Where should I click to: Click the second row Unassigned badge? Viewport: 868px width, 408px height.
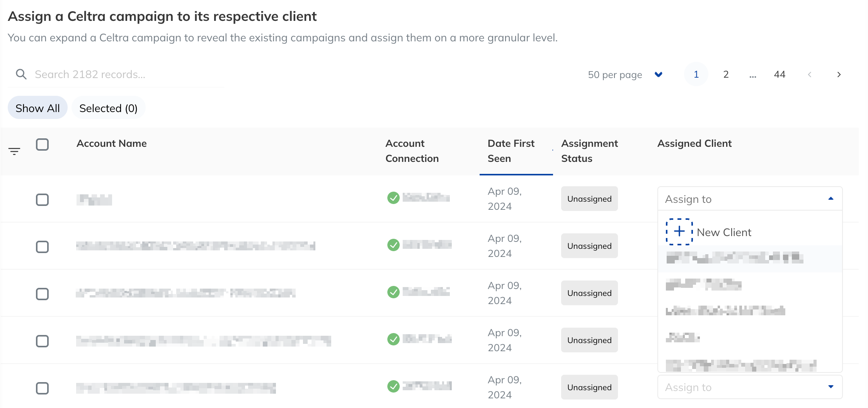click(x=589, y=246)
